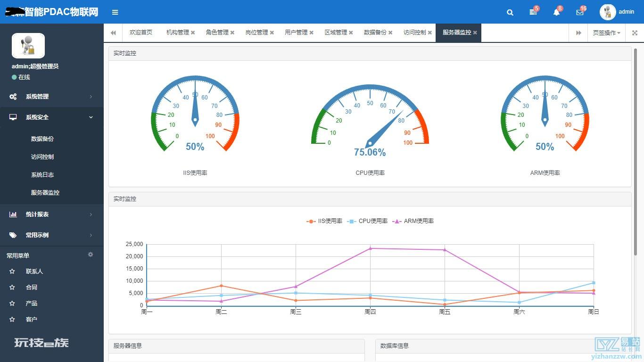Expand the 统计报表 menu chevron

(91, 214)
